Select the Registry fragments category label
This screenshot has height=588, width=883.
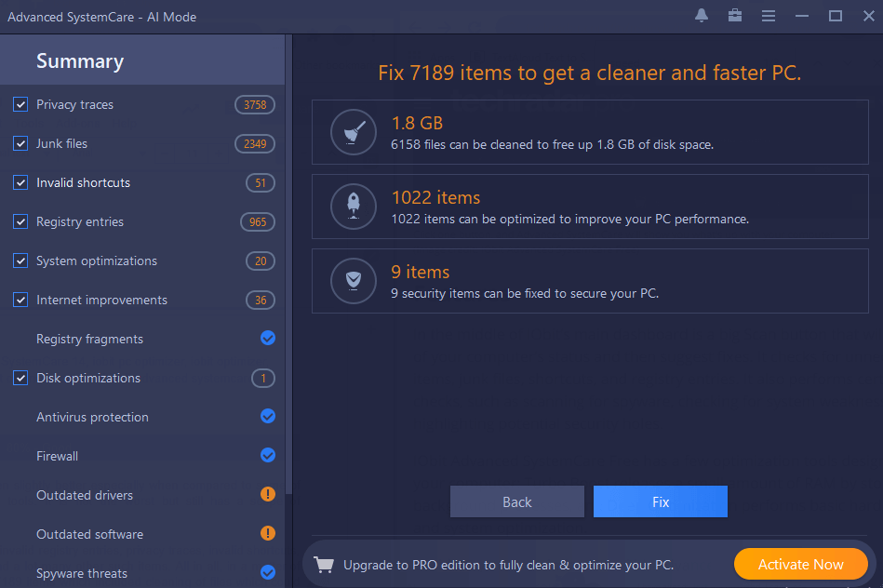(90, 339)
